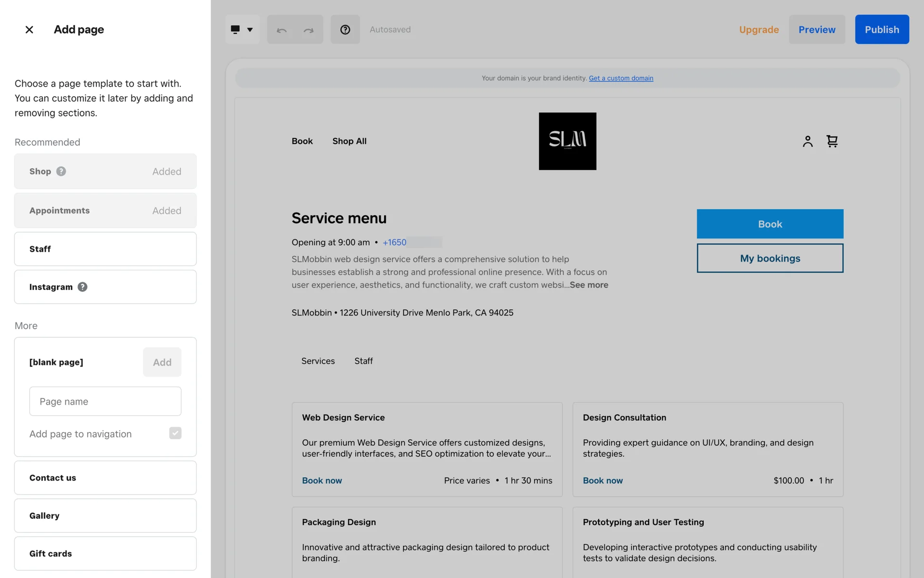This screenshot has height=578, width=924.
Task: Open the account profile icon
Action: pyautogui.click(x=808, y=141)
